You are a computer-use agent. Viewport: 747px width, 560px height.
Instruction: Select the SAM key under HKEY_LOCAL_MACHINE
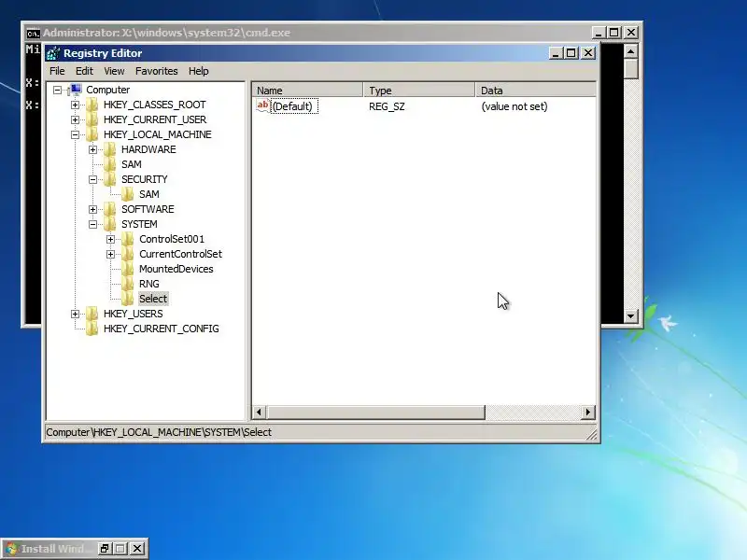tap(132, 164)
